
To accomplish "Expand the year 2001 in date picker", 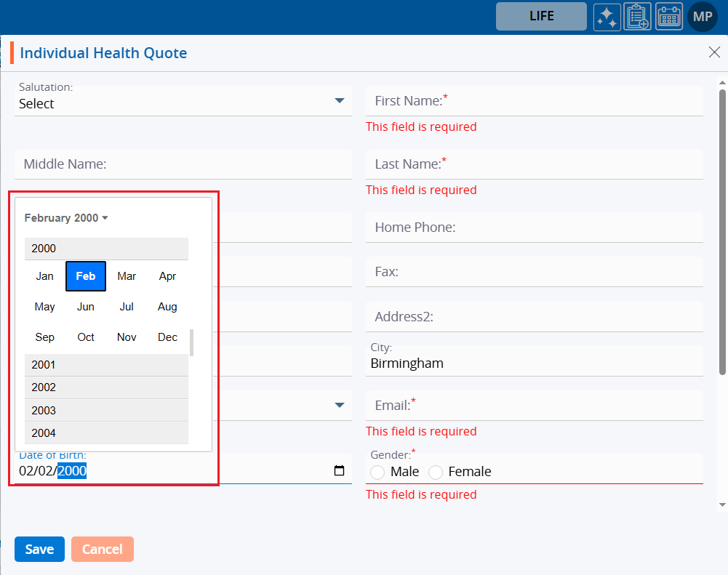I will pos(106,365).
